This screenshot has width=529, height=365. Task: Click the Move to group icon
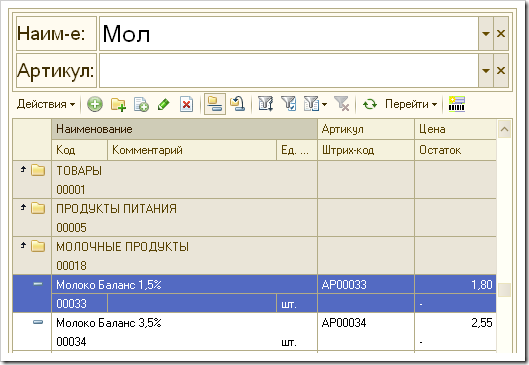238,104
